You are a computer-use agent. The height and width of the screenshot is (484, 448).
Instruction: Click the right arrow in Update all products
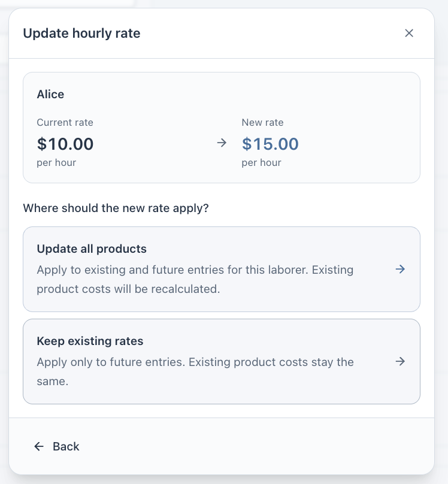(400, 269)
